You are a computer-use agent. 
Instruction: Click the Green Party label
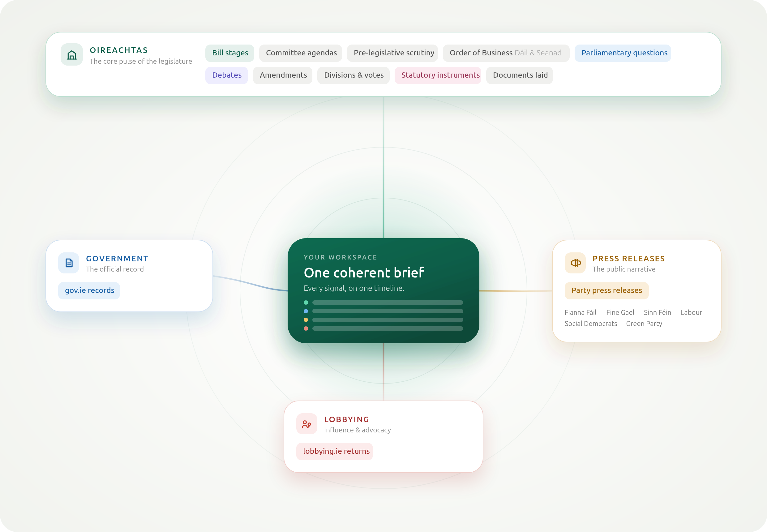click(644, 324)
